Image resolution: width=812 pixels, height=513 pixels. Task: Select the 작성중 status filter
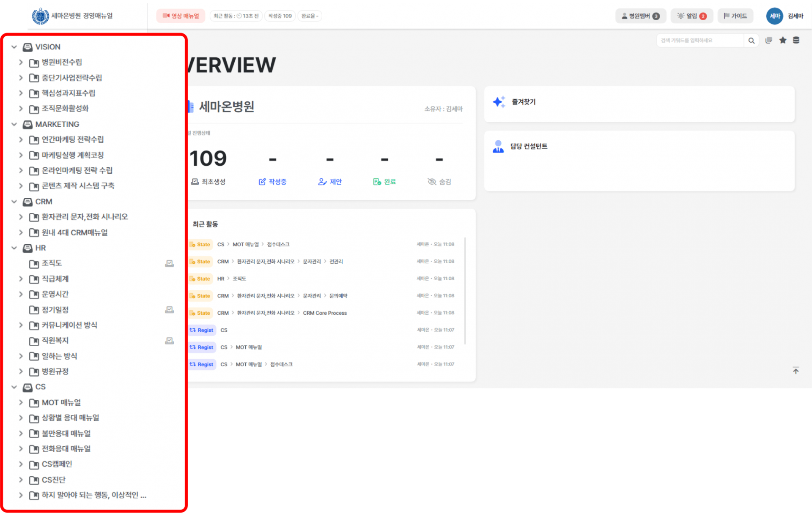(x=272, y=182)
